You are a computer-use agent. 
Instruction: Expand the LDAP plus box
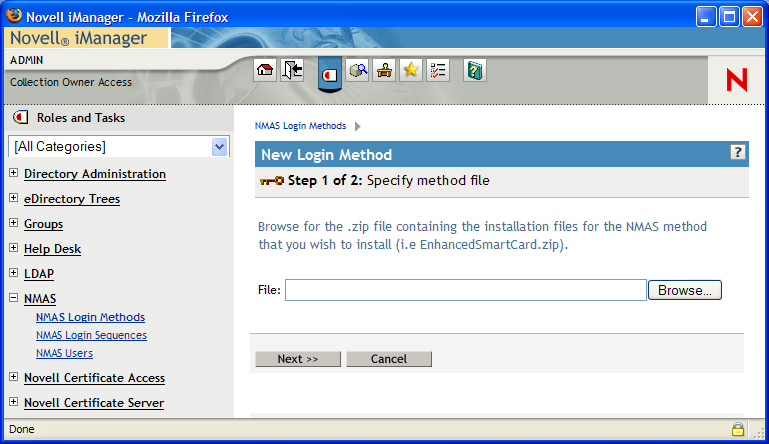(x=14, y=273)
